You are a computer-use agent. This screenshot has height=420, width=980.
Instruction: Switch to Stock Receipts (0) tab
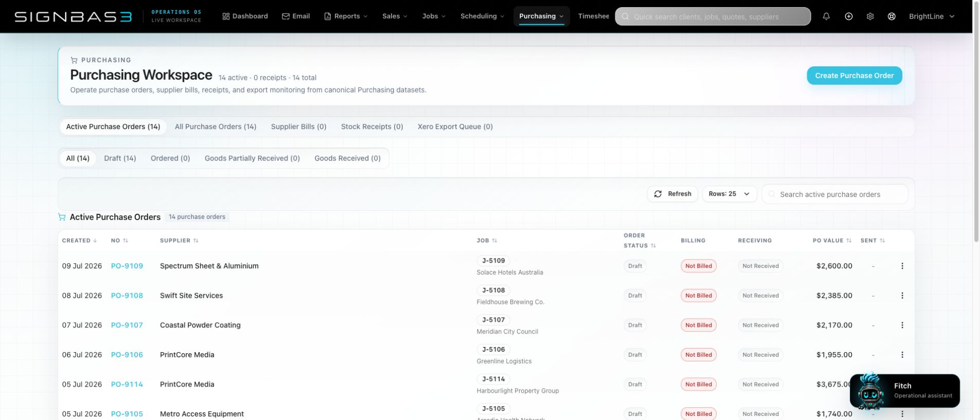pyautogui.click(x=372, y=126)
